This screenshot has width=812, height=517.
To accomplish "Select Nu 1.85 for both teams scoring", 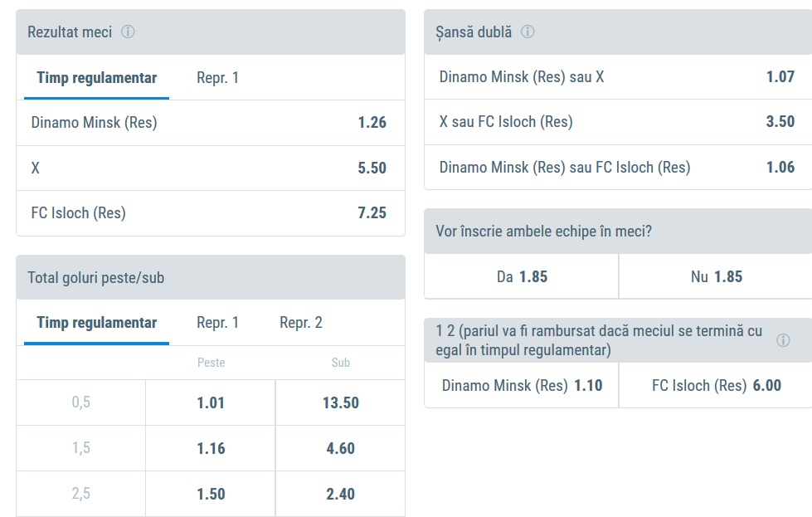I will (x=716, y=276).
